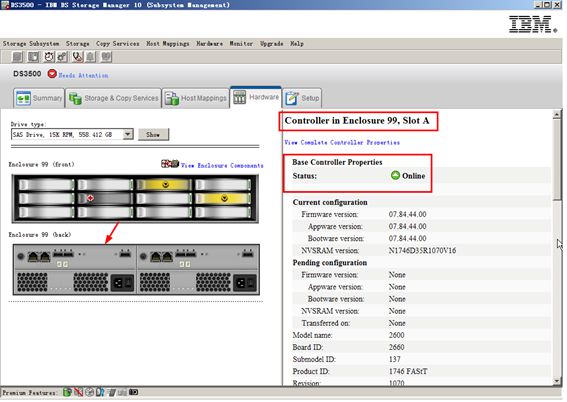The width and height of the screenshot is (567, 402).
Task: Click the DS3500 subsystem name
Action: click(27, 74)
